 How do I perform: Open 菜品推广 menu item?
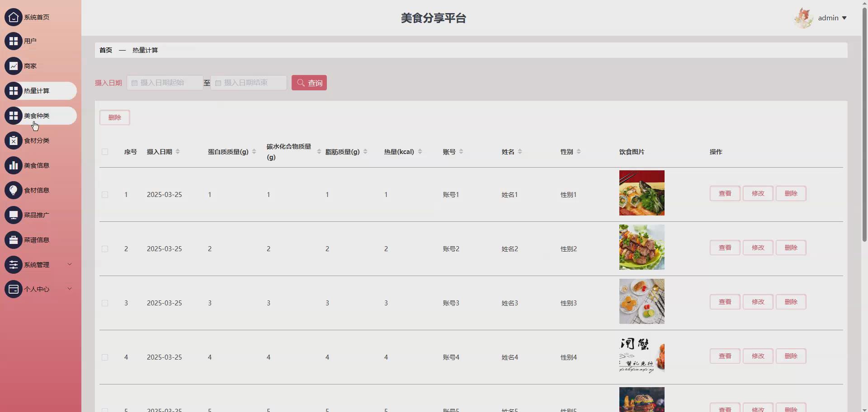click(x=41, y=215)
